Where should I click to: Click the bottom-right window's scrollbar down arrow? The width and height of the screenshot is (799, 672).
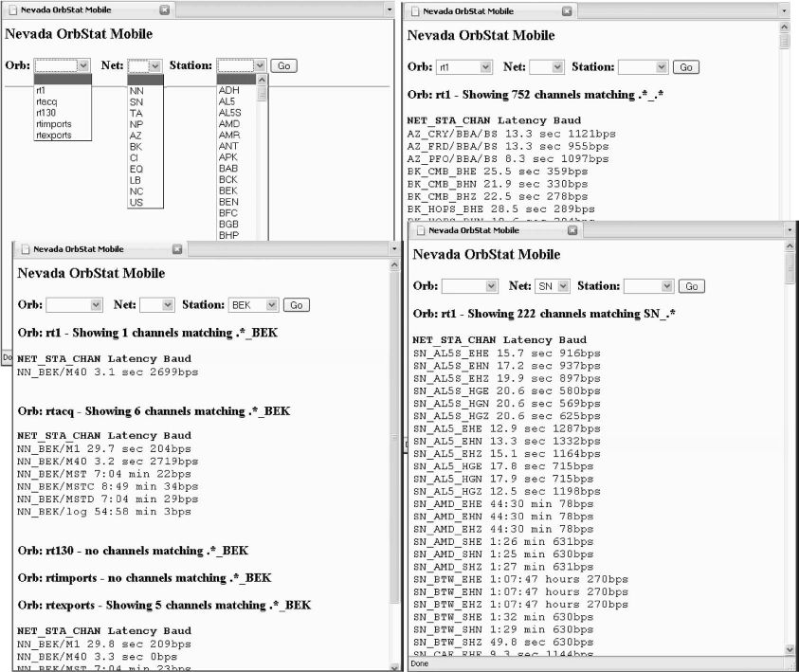(790, 649)
